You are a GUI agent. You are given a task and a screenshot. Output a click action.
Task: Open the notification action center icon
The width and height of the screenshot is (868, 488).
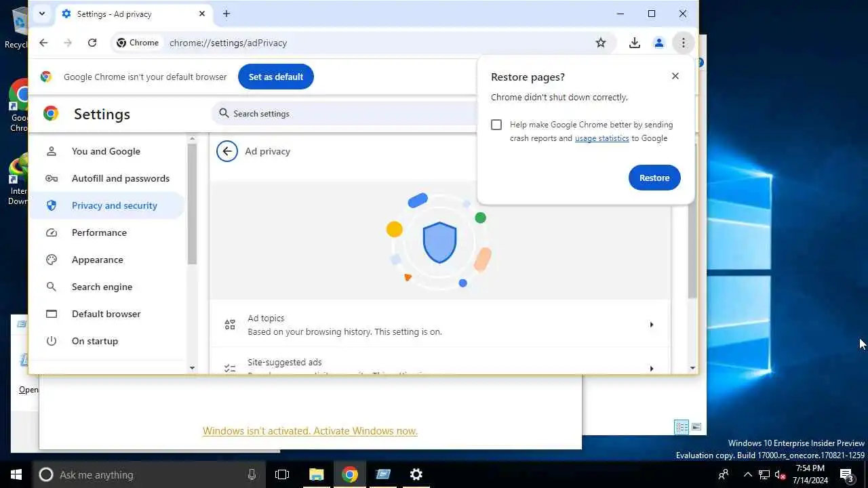click(847, 474)
